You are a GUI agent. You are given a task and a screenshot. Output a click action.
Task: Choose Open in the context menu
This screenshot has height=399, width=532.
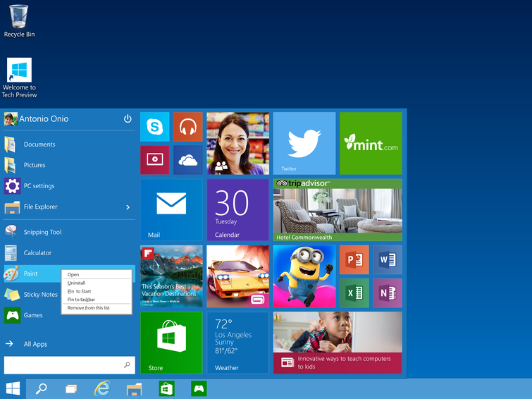[97, 275]
